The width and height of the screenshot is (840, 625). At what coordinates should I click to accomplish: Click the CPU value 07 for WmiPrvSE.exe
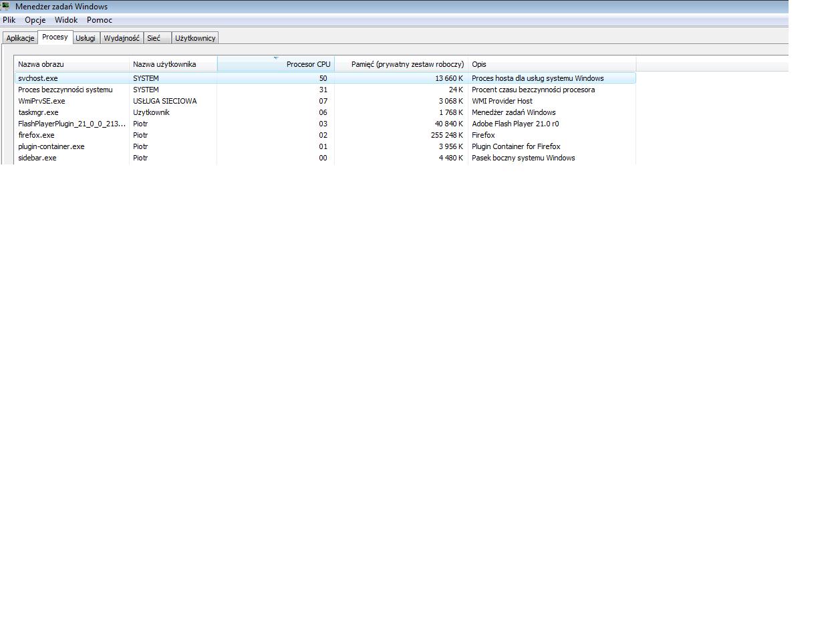pyautogui.click(x=323, y=101)
